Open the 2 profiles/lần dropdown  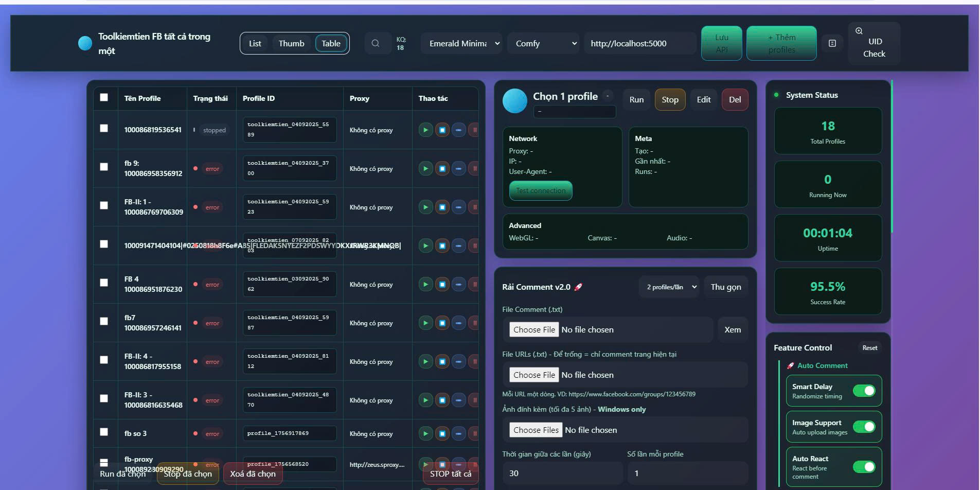point(671,287)
